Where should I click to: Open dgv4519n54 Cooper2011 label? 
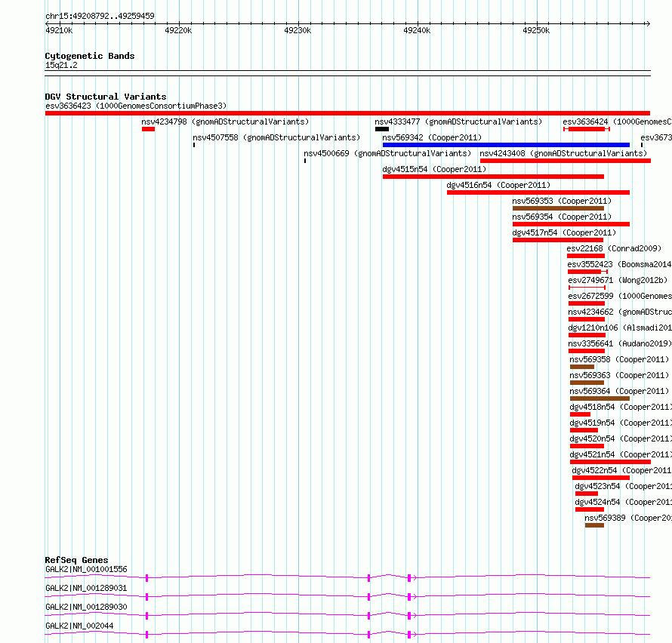point(621,423)
